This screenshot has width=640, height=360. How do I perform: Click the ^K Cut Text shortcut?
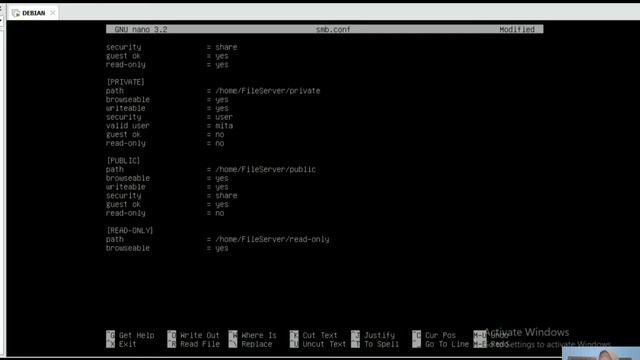click(314, 335)
